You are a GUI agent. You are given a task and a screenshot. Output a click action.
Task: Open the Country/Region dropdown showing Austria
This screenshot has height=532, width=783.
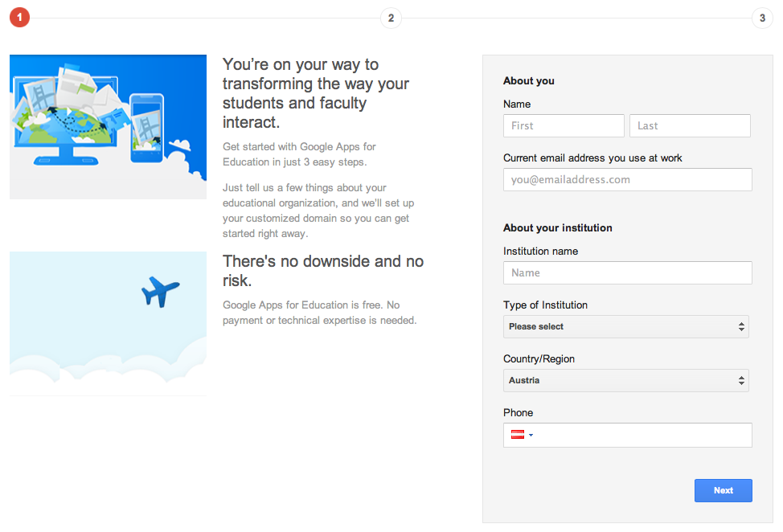point(626,381)
